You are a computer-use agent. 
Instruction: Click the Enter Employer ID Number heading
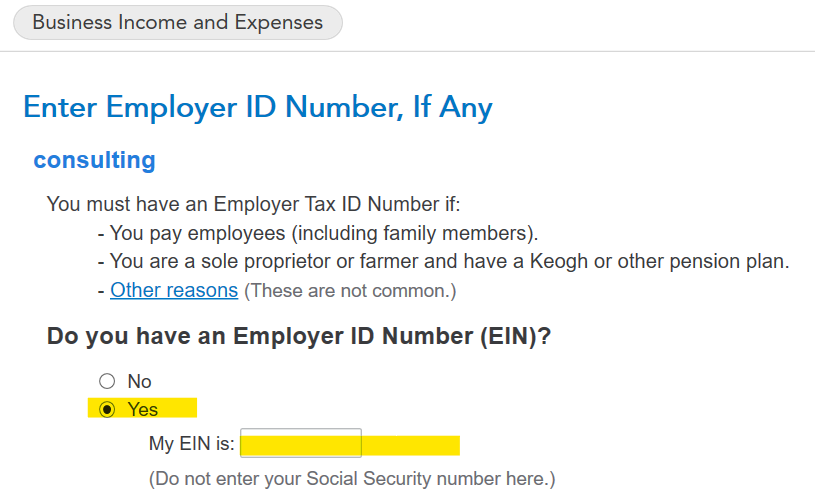257,107
